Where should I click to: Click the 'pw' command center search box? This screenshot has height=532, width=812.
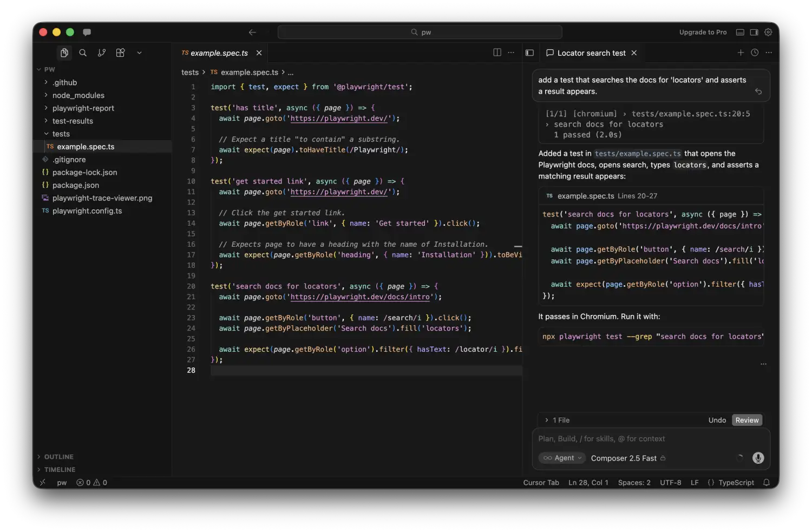(420, 32)
